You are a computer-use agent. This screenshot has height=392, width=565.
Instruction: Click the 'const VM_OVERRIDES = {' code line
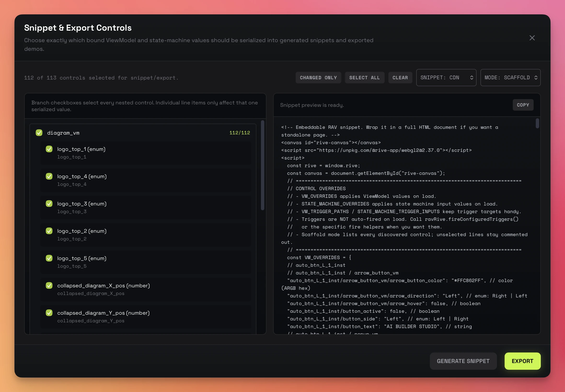[319, 257]
